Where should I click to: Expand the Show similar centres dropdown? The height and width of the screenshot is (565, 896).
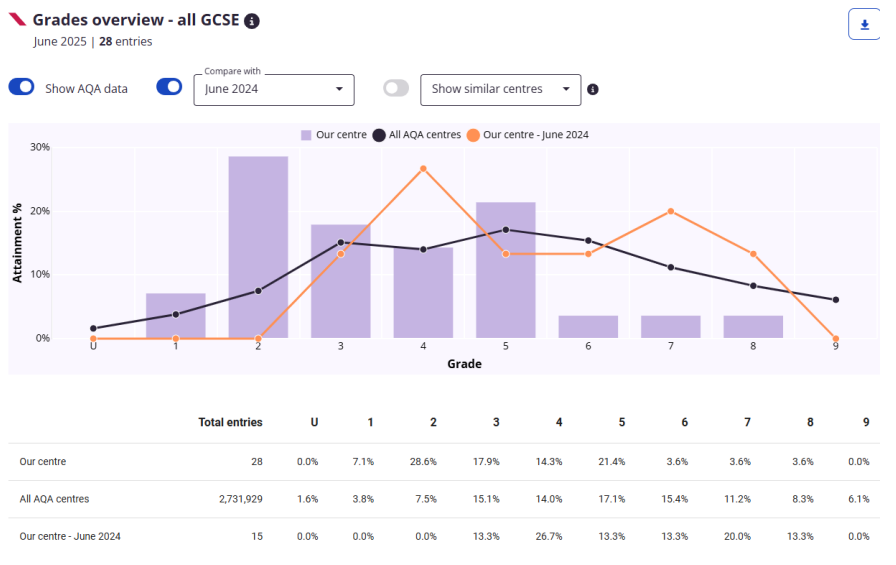coord(499,89)
